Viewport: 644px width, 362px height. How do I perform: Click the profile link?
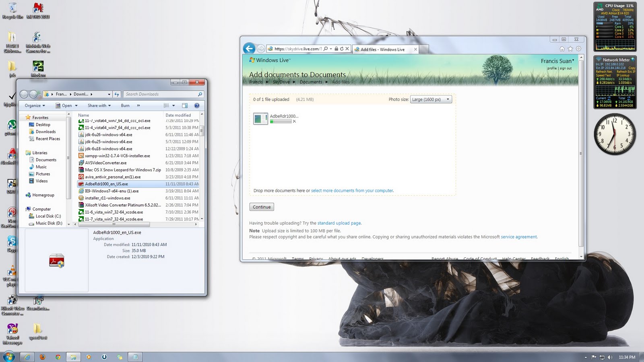(552, 68)
